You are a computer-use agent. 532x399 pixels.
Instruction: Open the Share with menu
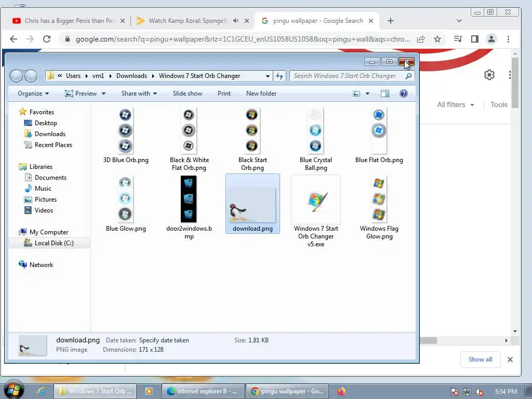click(x=139, y=94)
